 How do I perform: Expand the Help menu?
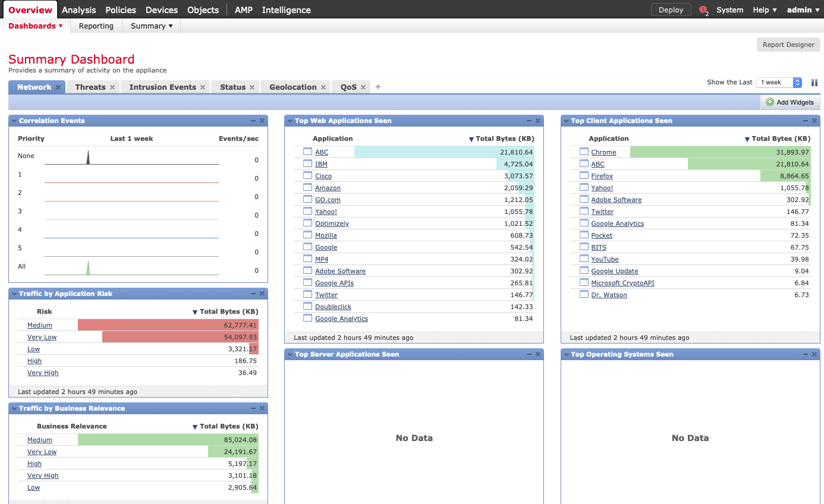(x=765, y=10)
